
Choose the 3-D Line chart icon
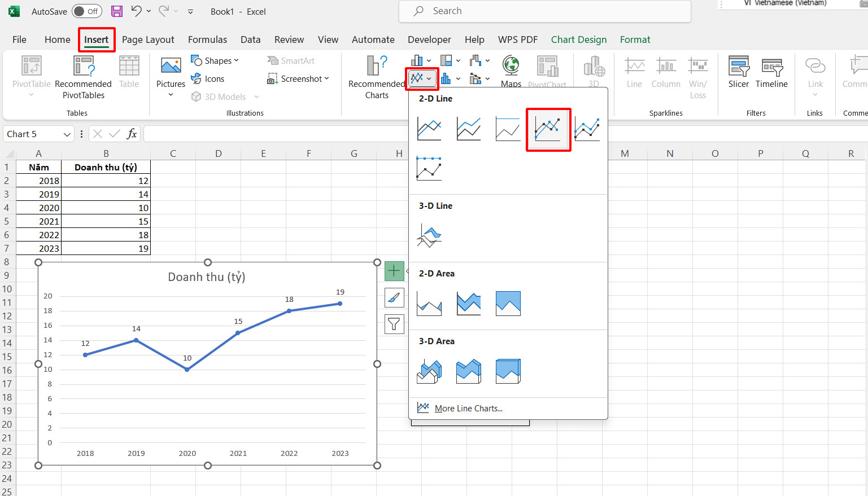click(x=429, y=235)
